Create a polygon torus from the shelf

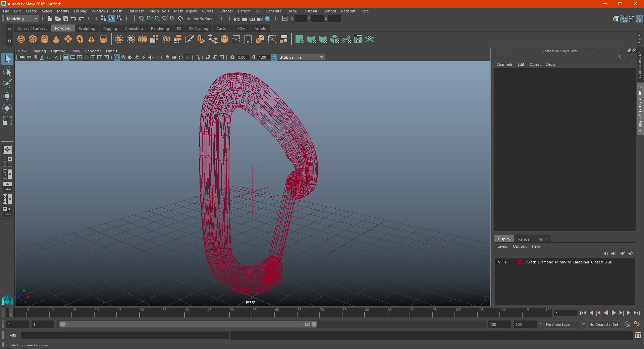[x=80, y=39]
